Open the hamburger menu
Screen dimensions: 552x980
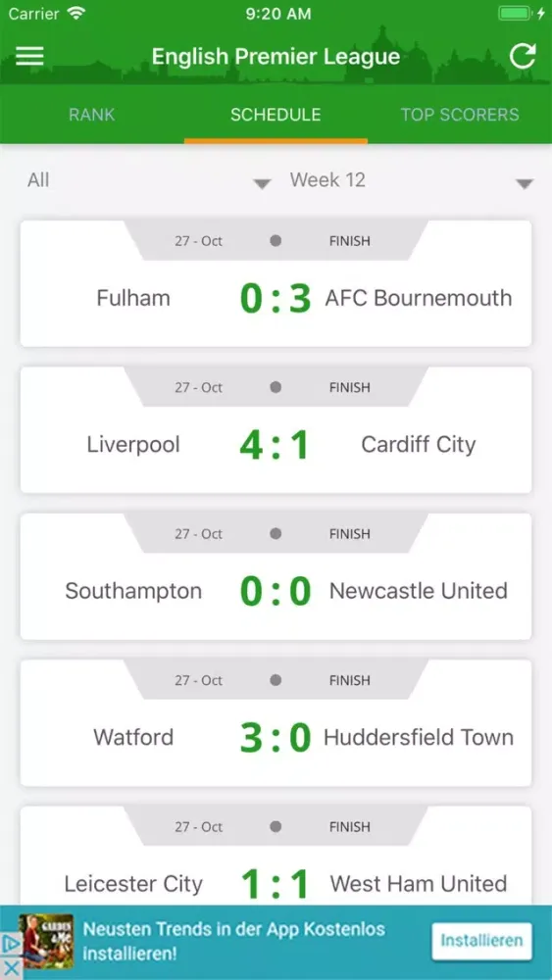pyautogui.click(x=29, y=56)
